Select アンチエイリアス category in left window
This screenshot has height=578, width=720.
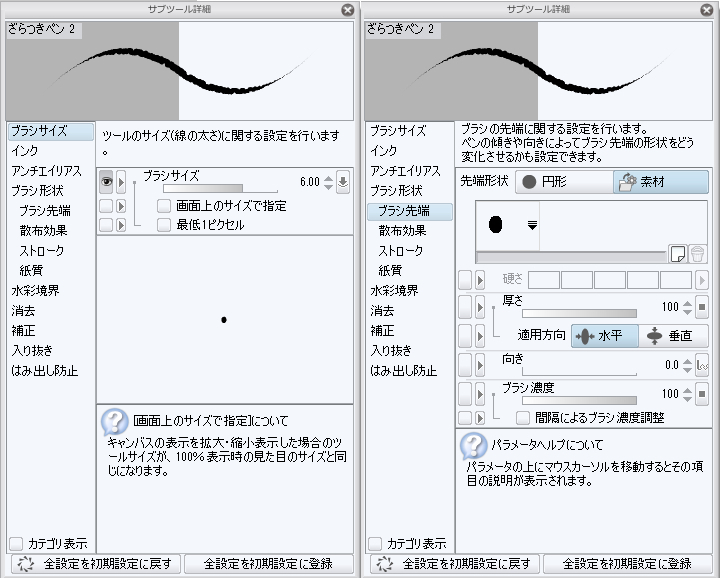(46, 171)
